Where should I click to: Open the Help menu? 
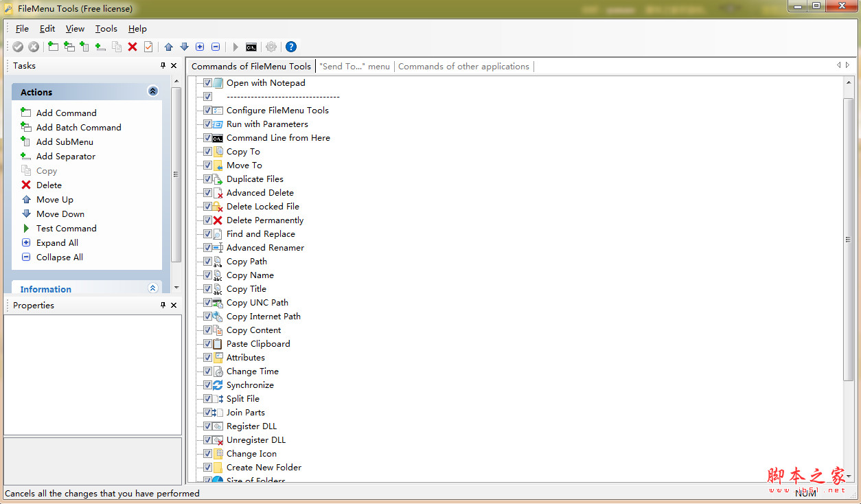click(137, 29)
